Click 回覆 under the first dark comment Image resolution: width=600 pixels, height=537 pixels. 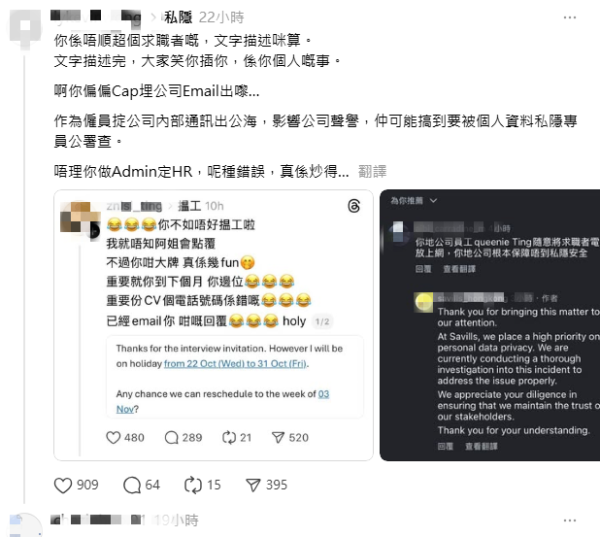click(423, 269)
